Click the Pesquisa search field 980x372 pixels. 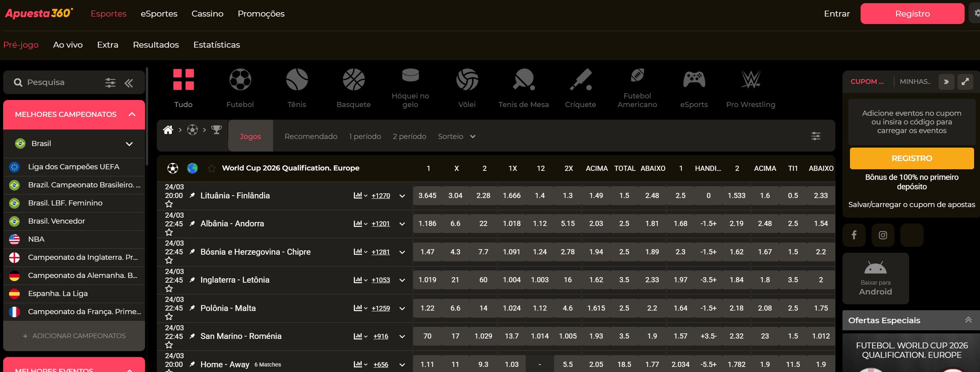pyautogui.click(x=59, y=83)
